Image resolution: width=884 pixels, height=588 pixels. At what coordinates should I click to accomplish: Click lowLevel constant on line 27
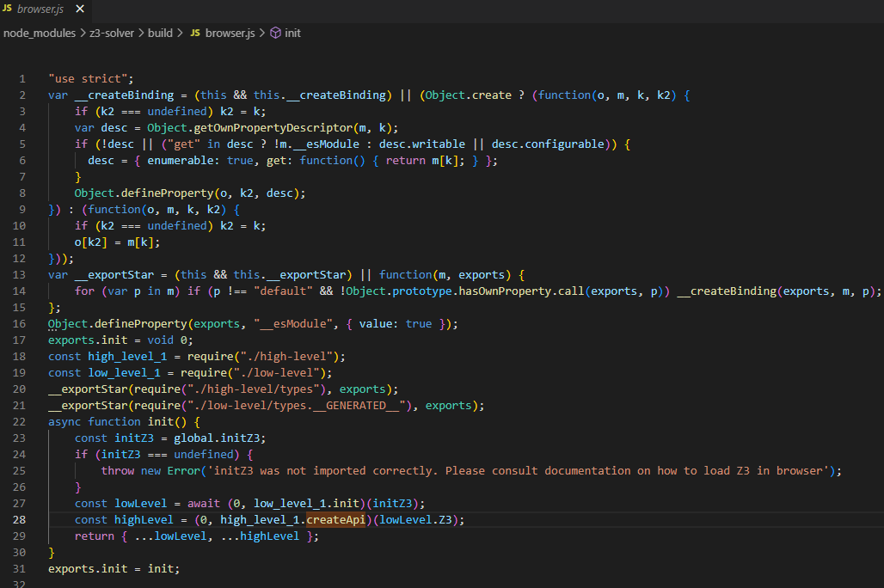tap(141, 504)
